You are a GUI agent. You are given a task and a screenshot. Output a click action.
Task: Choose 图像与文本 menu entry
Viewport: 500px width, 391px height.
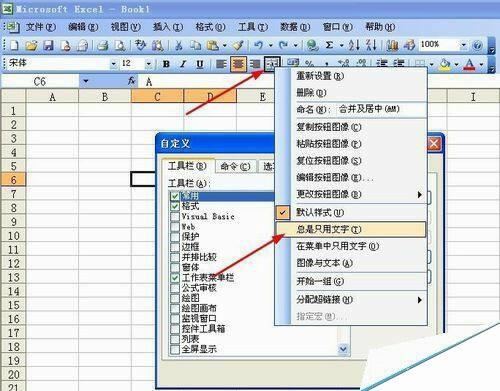point(351,263)
